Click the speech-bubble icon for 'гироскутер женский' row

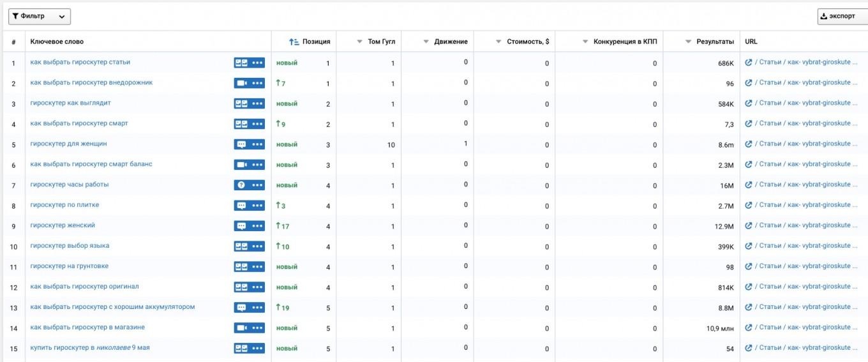pyautogui.click(x=241, y=226)
